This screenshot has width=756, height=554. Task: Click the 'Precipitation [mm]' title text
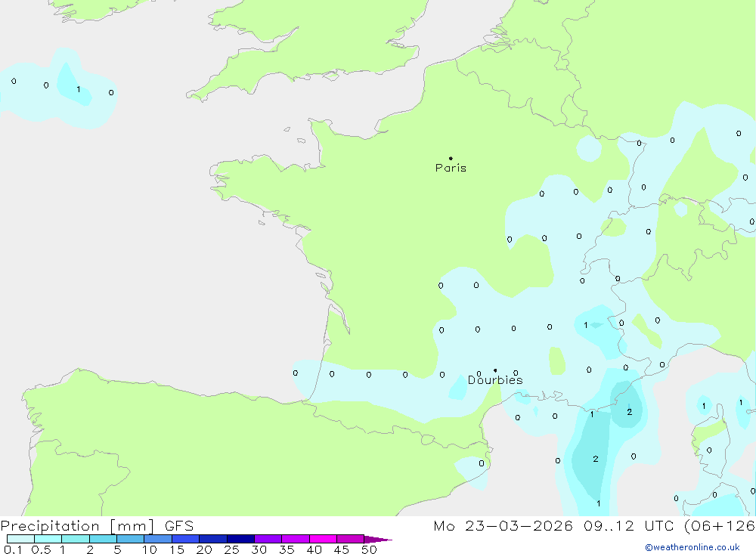[x=77, y=526]
